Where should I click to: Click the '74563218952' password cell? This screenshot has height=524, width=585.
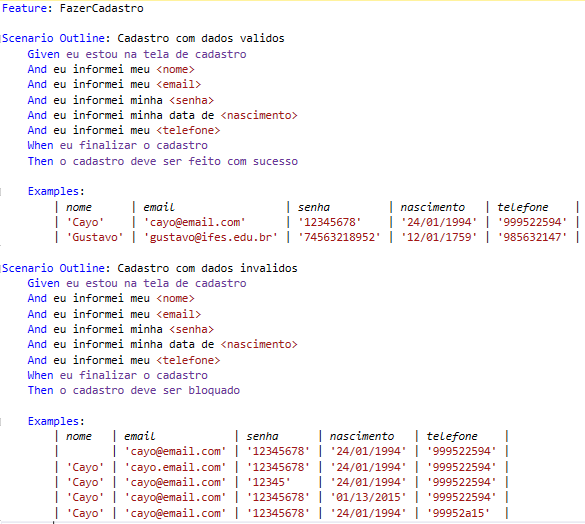[x=339, y=237]
